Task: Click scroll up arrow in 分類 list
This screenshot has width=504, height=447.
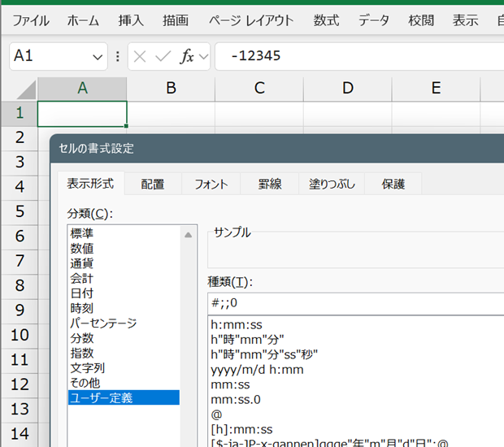Action: point(189,235)
